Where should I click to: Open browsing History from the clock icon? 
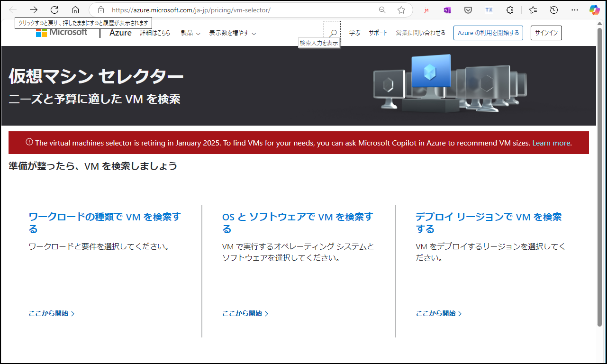(x=553, y=10)
